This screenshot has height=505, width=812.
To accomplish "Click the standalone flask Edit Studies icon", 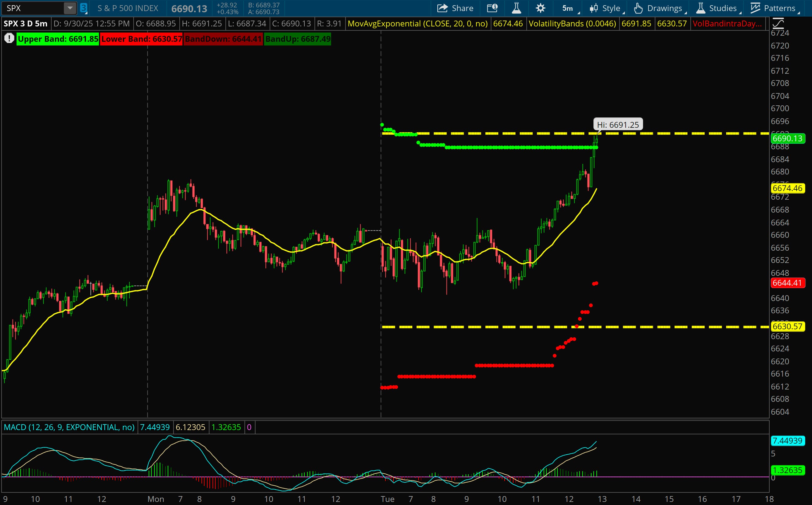I will tap(517, 8).
